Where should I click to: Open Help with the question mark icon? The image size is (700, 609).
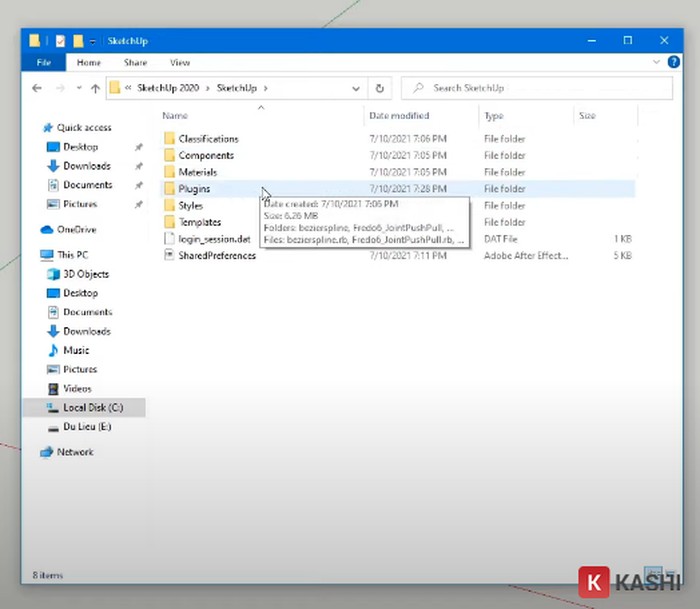pos(673,62)
